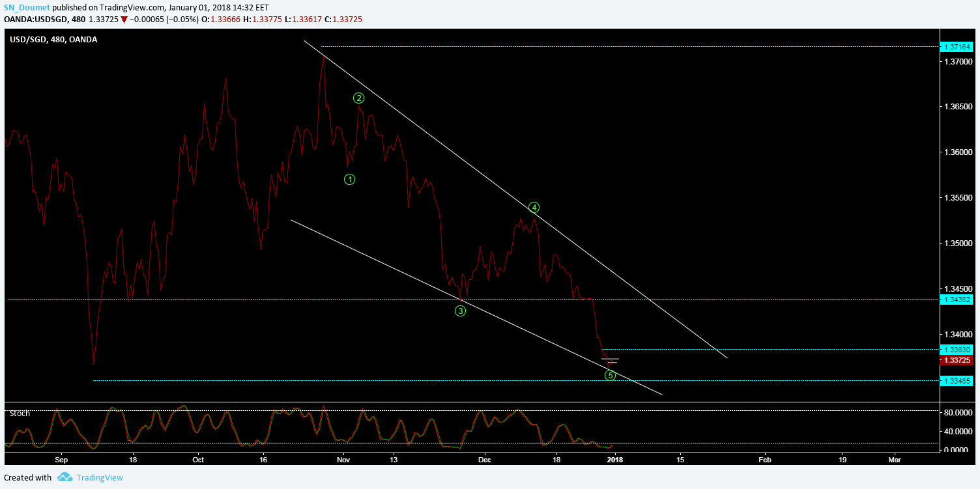This screenshot has height=489, width=980.
Task: Click the Created with footer text
Action: pyautogui.click(x=27, y=477)
